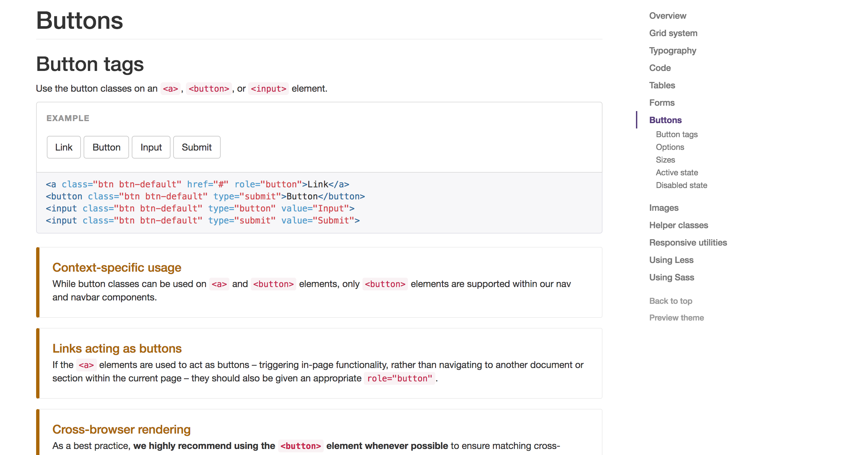Click the Submit example button
The image size is (868, 455).
tap(197, 147)
